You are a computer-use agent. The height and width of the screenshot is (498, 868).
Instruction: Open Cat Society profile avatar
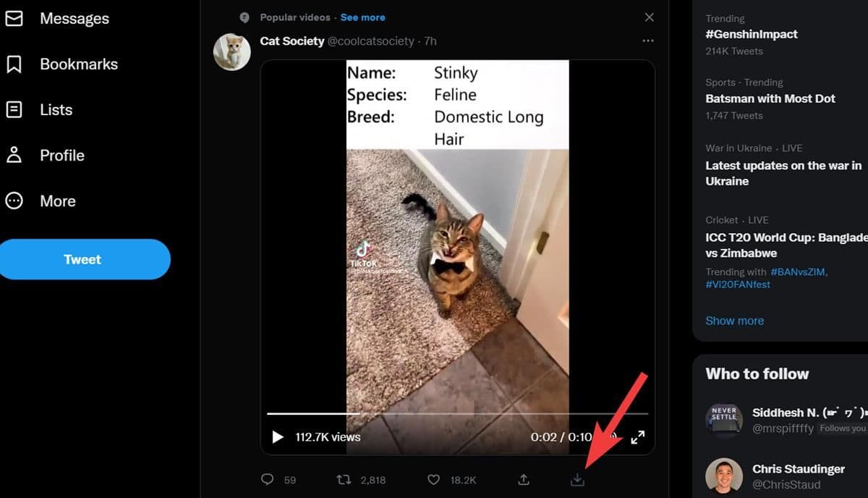tap(232, 51)
